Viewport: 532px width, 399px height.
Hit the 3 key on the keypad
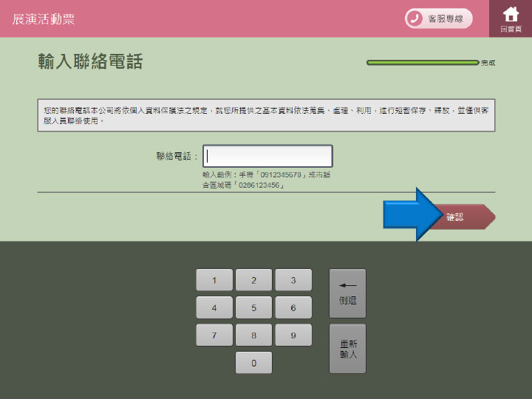point(293,280)
